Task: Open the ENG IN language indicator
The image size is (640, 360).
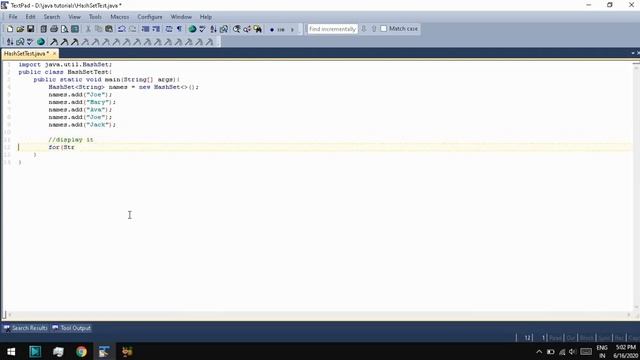Action: 602,351
